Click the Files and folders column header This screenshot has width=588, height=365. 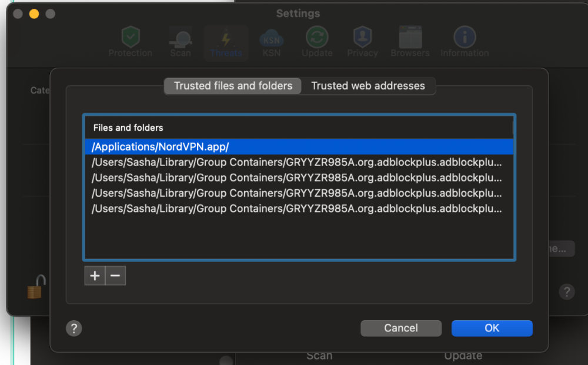299,128
